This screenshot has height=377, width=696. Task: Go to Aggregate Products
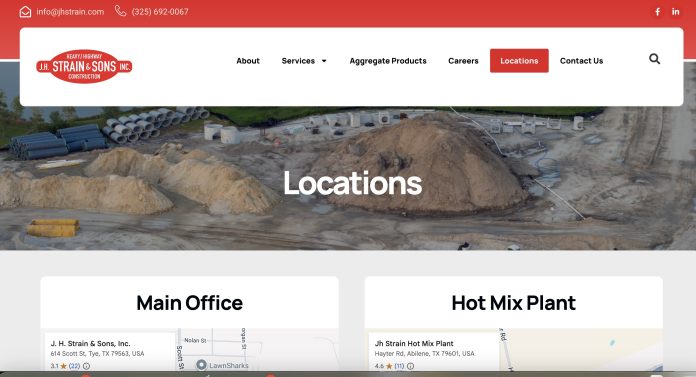[x=388, y=61]
